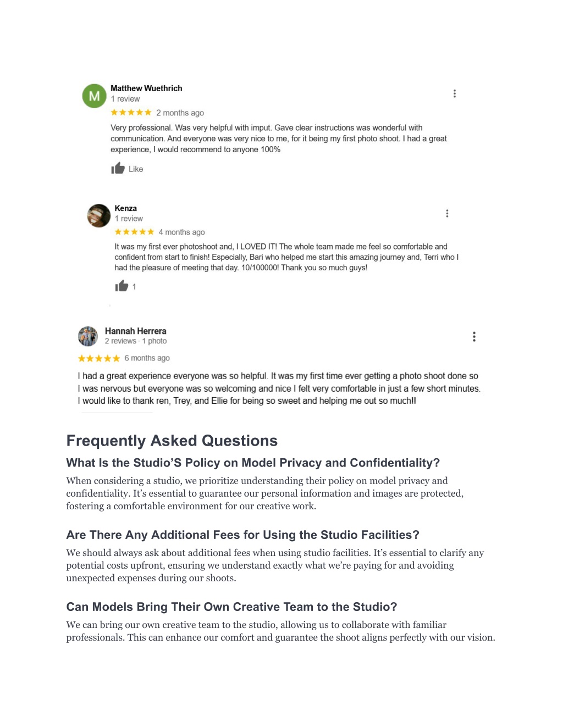Click Matthew Wuethrich's green M avatar

click(x=94, y=96)
